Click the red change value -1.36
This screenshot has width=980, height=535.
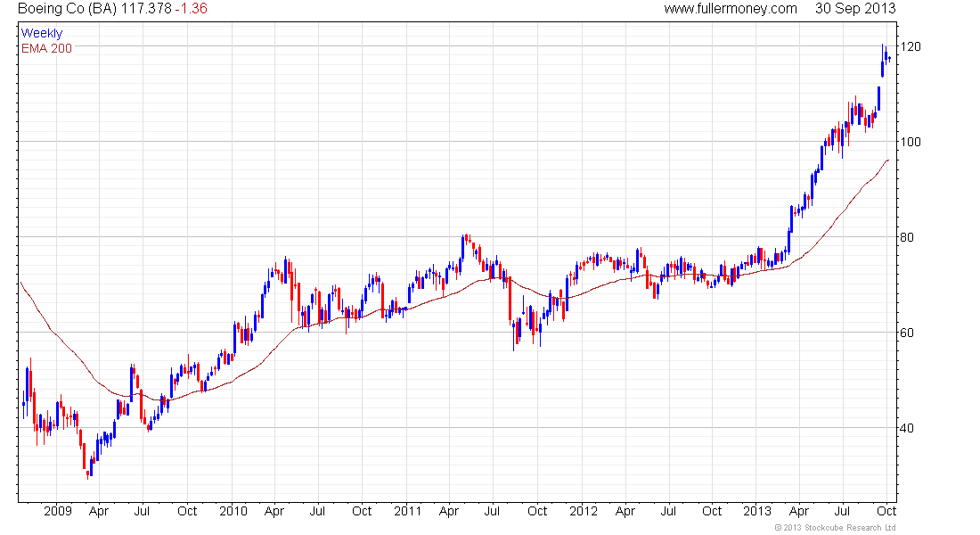191,9
